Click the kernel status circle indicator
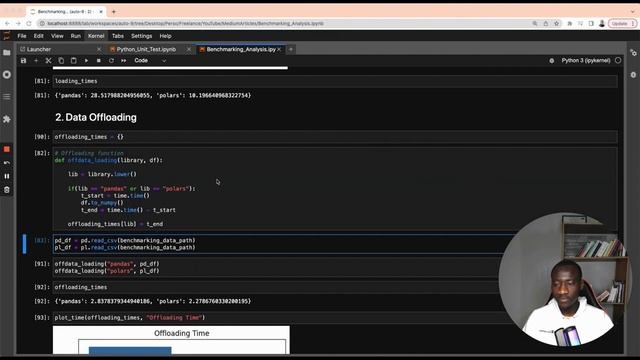The width and height of the screenshot is (640, 360). pyautogui.click(x=618, y=60)
